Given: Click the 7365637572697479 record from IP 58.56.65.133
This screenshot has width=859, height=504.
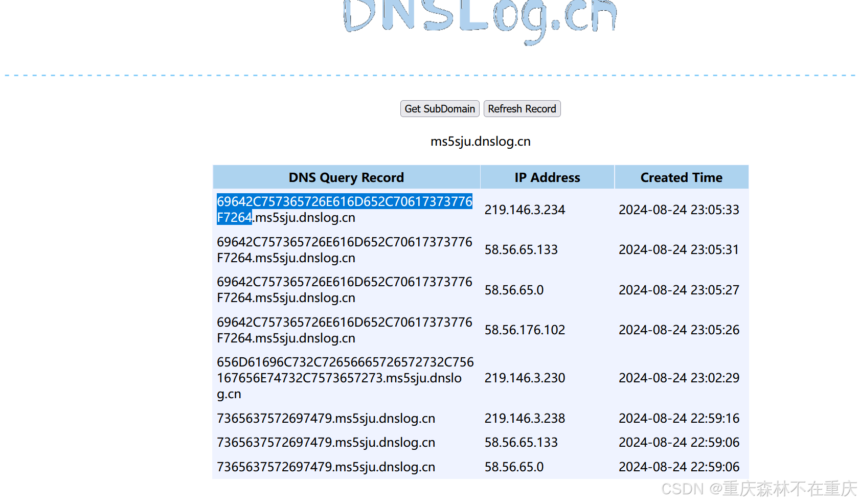Looking at the screenshot, I should (326, 443).
